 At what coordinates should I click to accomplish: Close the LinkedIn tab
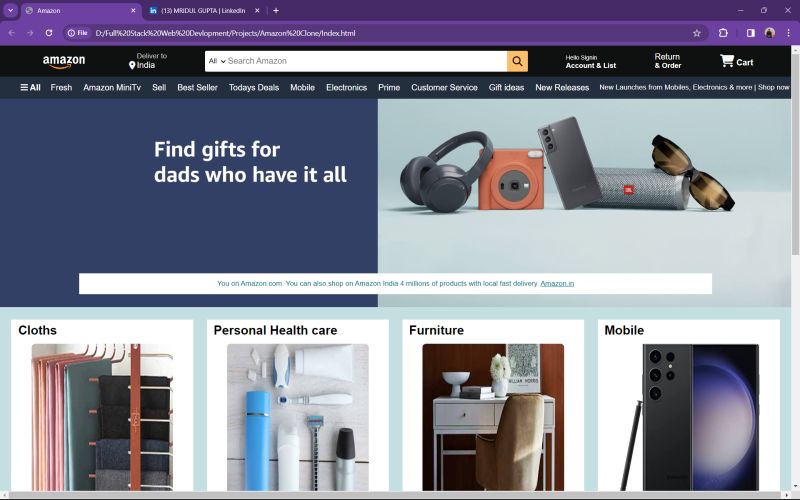pos(257,10)
